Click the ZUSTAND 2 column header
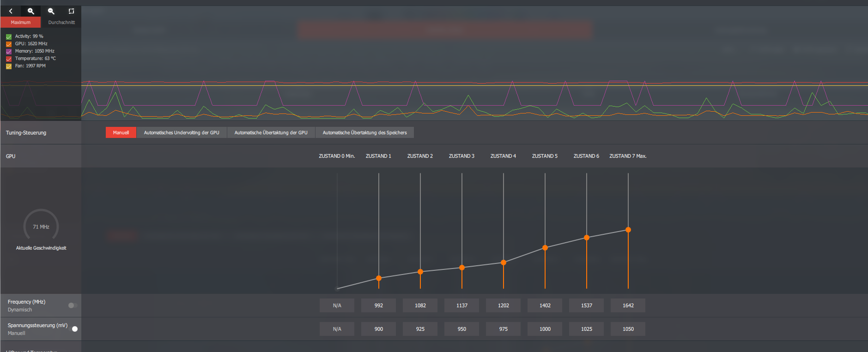Screen dimensions: 868x352 pyautogui.click(x=420, y=156)
